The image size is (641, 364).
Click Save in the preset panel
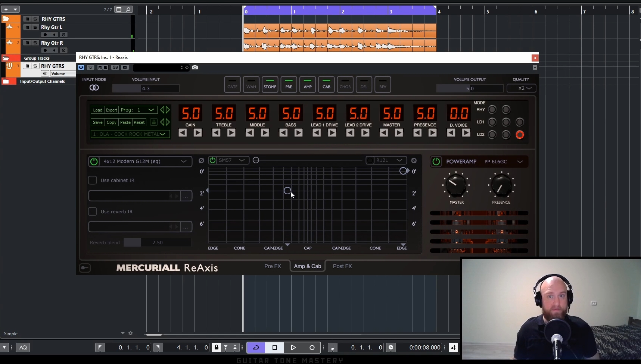[98, 122]
